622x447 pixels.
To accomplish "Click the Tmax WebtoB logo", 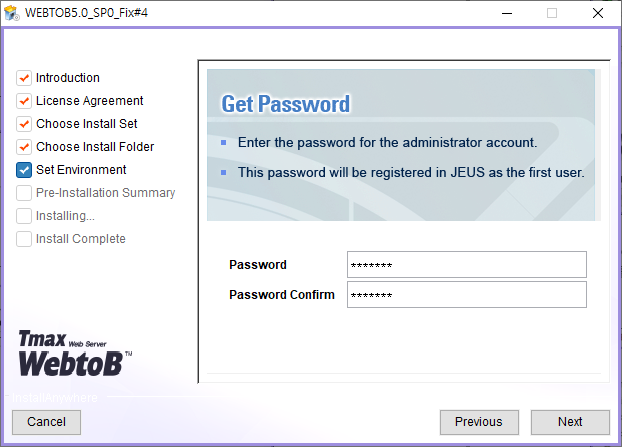I will pos(75,353).
